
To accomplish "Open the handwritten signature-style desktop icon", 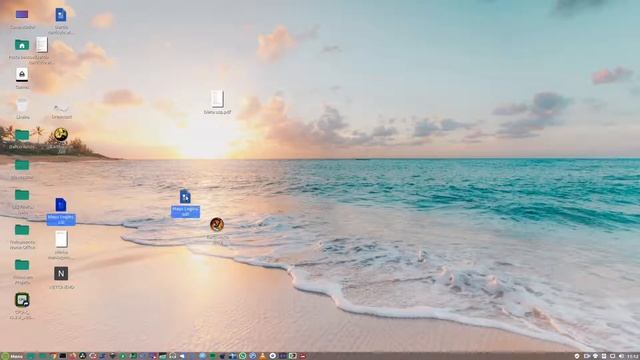I will (x=61, y=109).
